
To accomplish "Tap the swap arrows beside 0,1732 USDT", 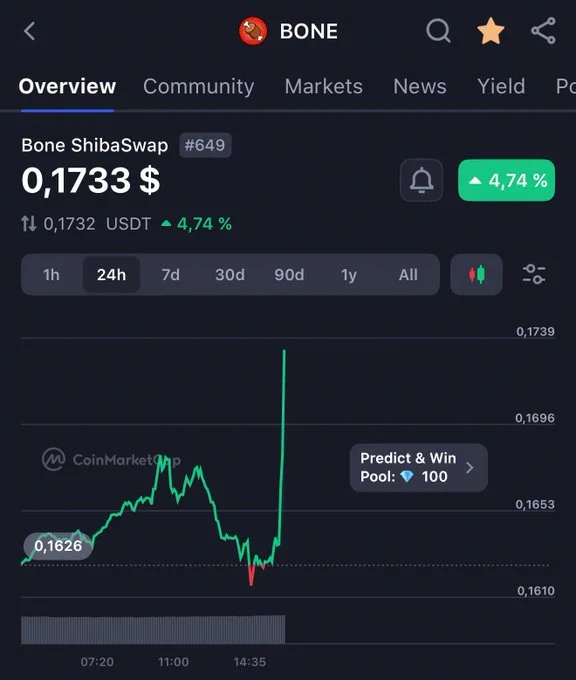I will point(29,224).
